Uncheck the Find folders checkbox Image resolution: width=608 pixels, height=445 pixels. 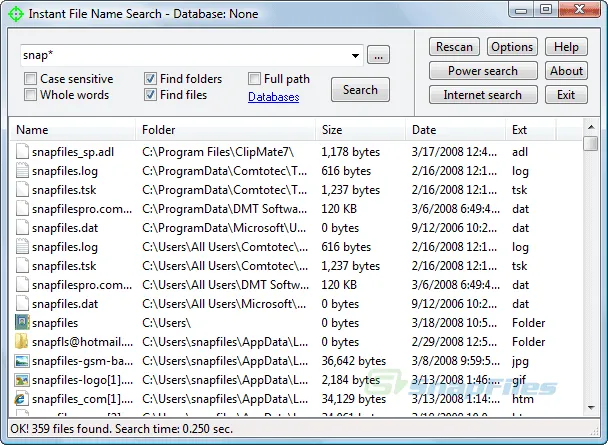point(150,79)
